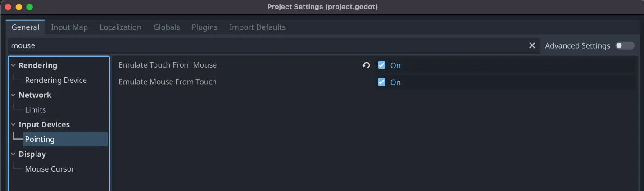Clear the mouse search text
Screen dimensions: 644x191
tap(532, 45)
